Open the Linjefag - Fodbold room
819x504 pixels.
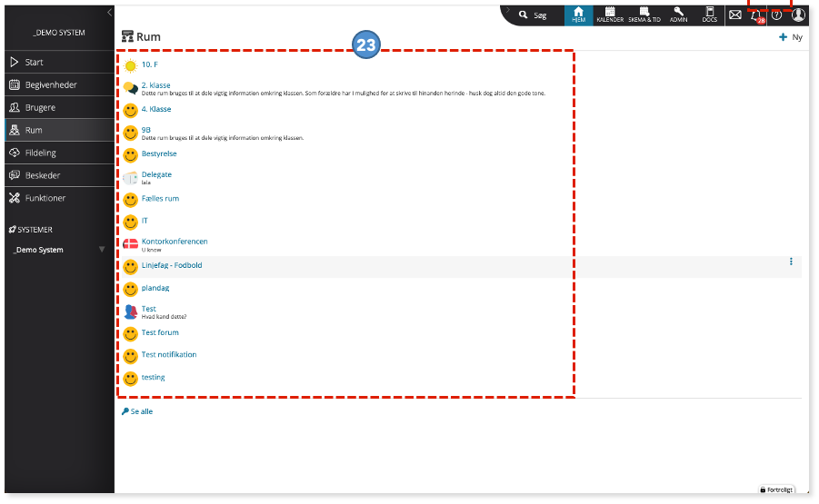[x=171, y=265]
